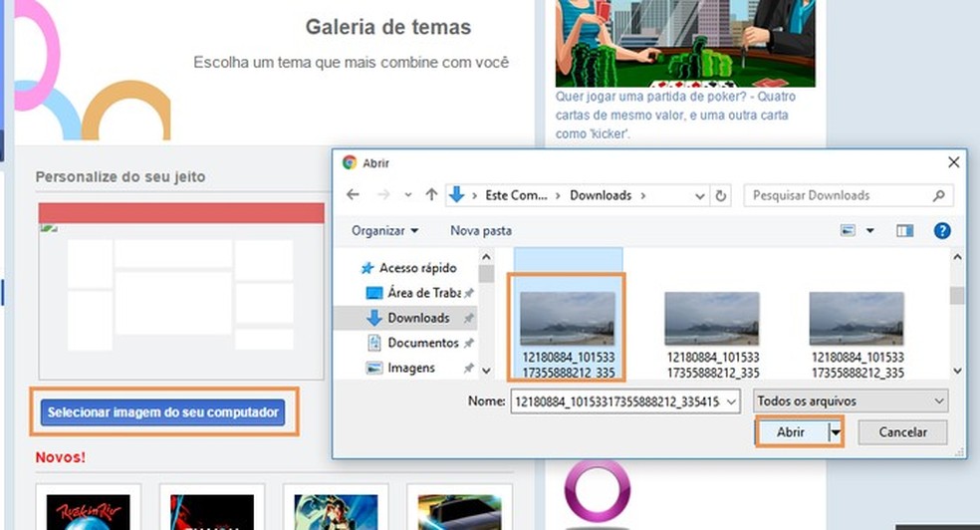Click the blue Downloads arrow in address bar

(x=457, y=195)
